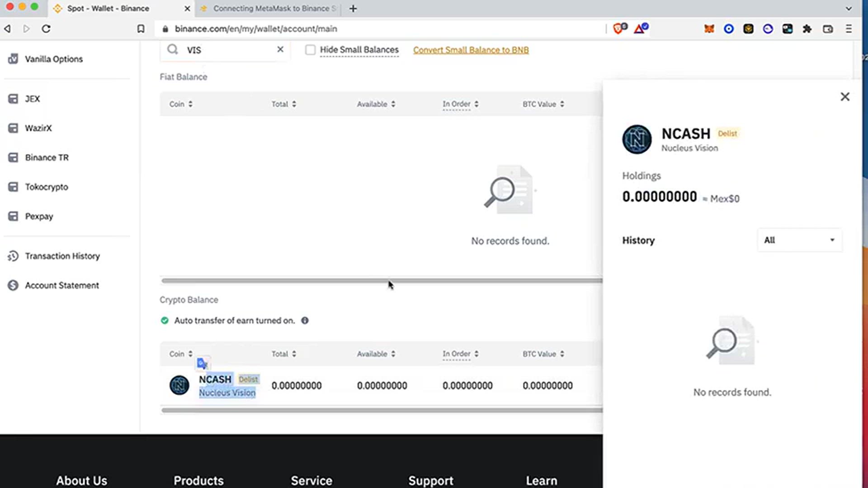Open the tab list chevron

click(849, 9)
